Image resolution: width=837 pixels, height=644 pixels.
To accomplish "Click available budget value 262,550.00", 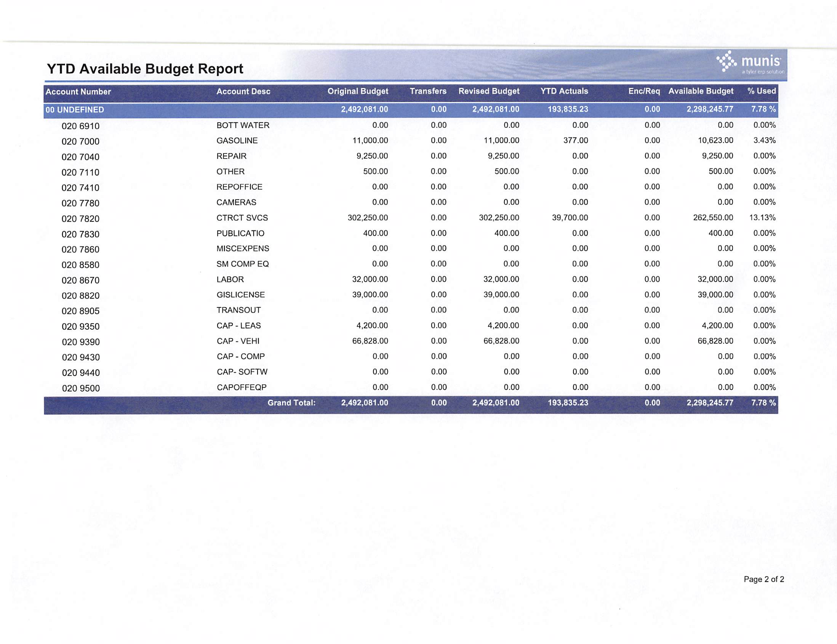I will (713, 217).
